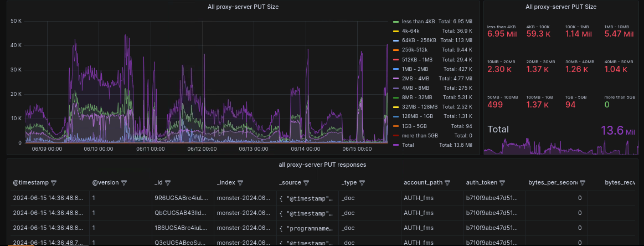The height and width of the screenshot is (246, 644).
Task: Toggle the 'Total' legend series in graph
Action: [x=408, y=145]
